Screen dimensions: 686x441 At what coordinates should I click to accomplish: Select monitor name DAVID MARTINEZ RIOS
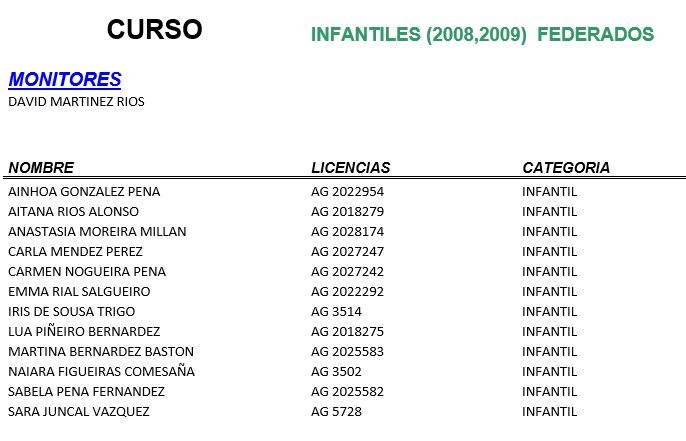click(76, 102)
